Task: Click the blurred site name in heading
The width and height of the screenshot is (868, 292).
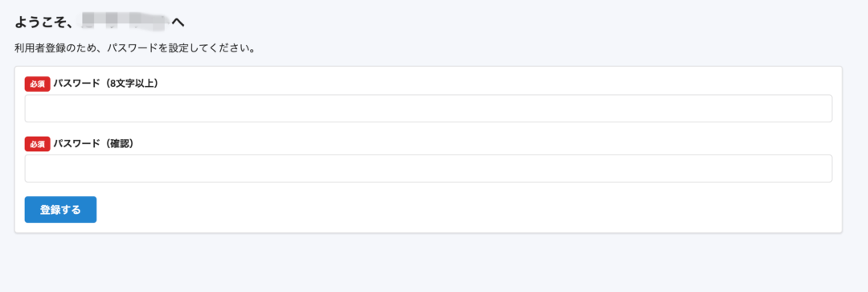Action: click(125, 22)
